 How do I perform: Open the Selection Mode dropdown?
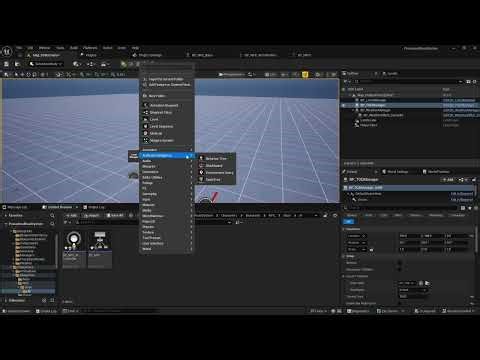tap(46, 64)
